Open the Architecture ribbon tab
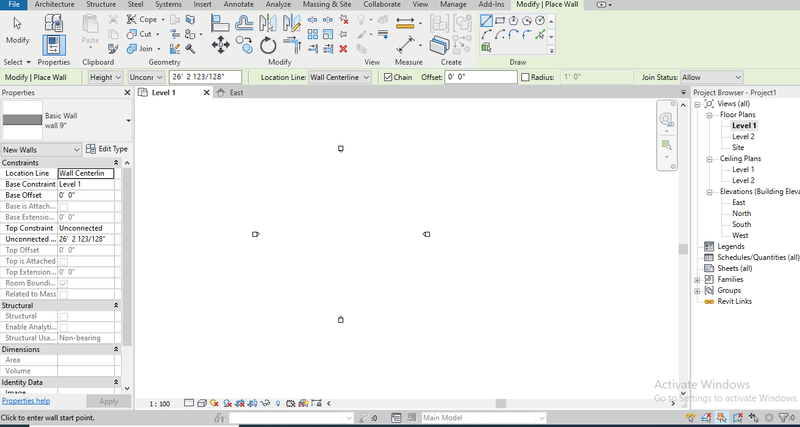The height and width of the screenshot is (427, 800). click(x=54, y=5)
